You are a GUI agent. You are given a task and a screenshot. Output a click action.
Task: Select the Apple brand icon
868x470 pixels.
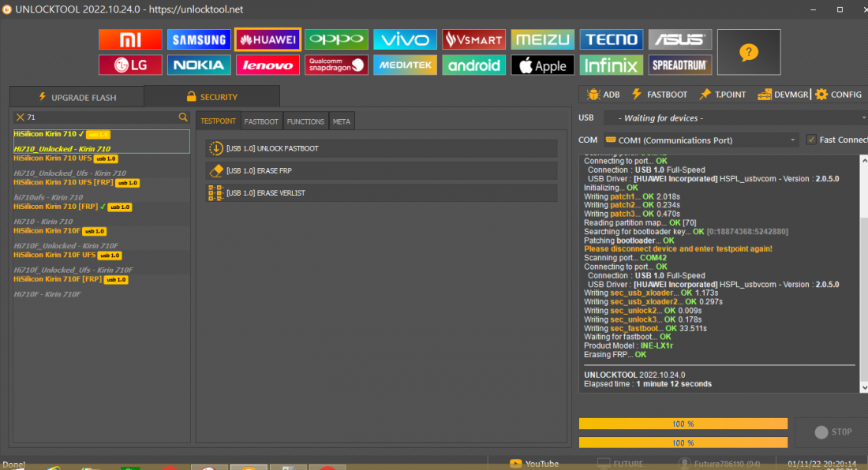tap(543, 65)
